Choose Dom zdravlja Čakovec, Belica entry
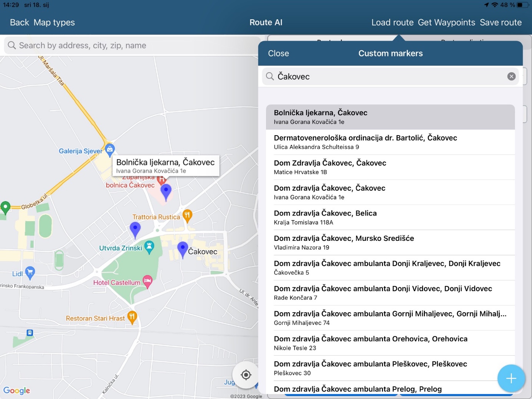The height and width of the screenshot is (399, 532). click(x=390, y=217)
